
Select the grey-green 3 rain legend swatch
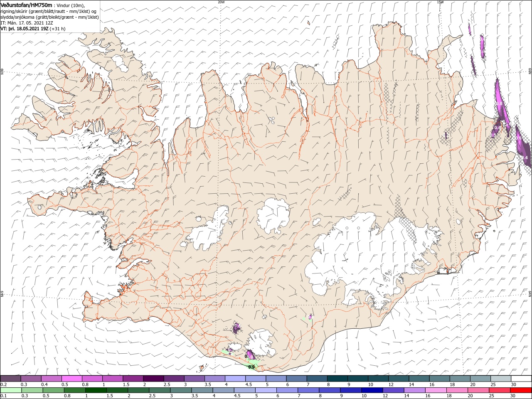click(180, 390)
